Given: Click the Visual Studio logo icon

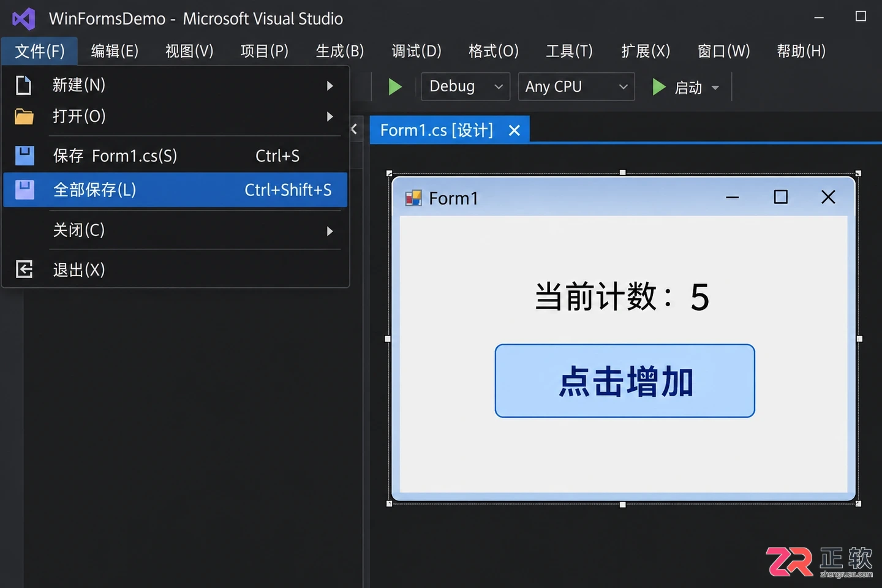Looking at the screenshot, I should 24,19.
